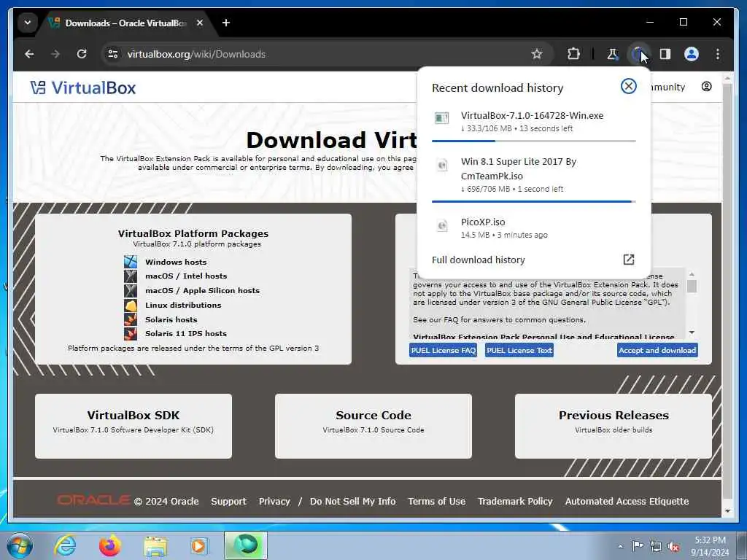Open Solaris 11 IPS hosts link
Screen dimensions: 747x560
click(x=186, y=334)
